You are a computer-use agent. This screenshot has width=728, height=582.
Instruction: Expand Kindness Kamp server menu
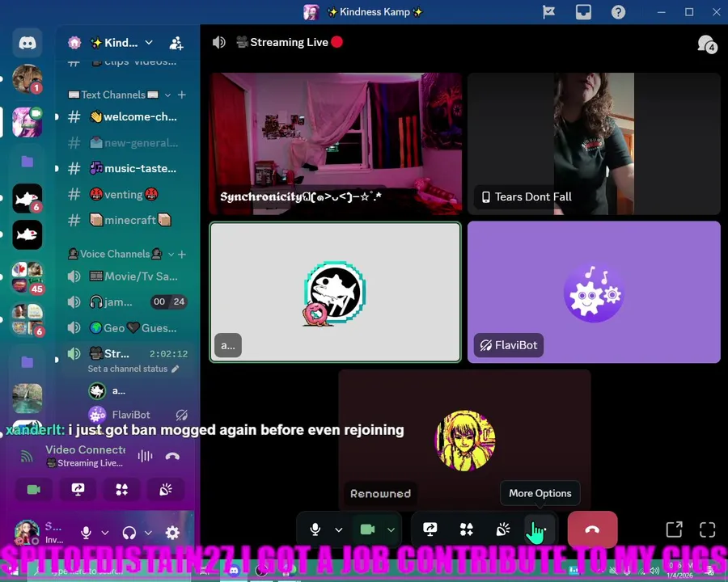149,43
